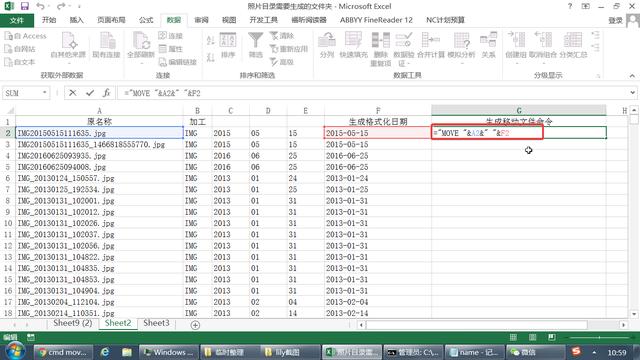Click the 全部刷新 refresh all icon
Image resolution: width=640 pixels, height=360 pixels.
pos(141,41)
